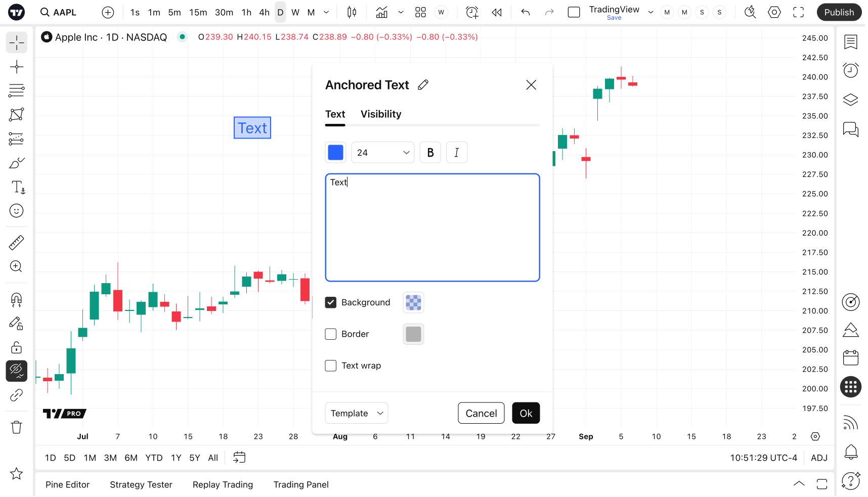Screen dimensions: 868x497
Task: Open the font size 24 dropdown
Action: point(383,153)
